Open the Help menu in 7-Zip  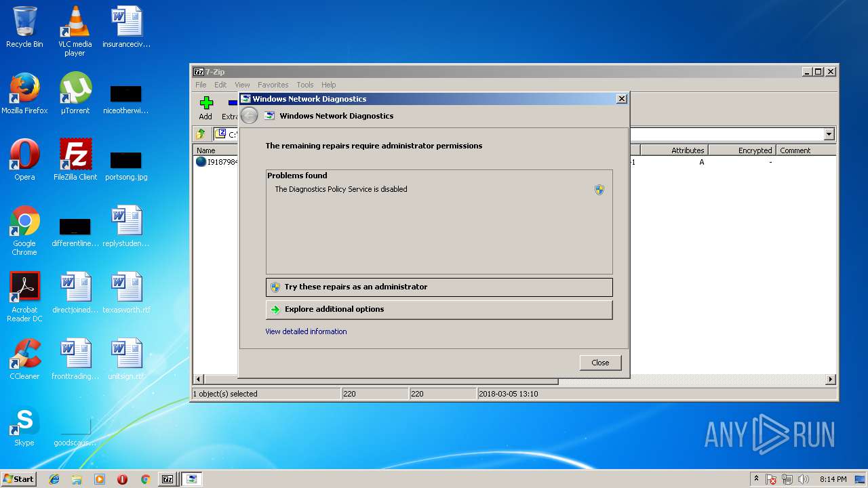pyautogui.click(x=329, y=85)
